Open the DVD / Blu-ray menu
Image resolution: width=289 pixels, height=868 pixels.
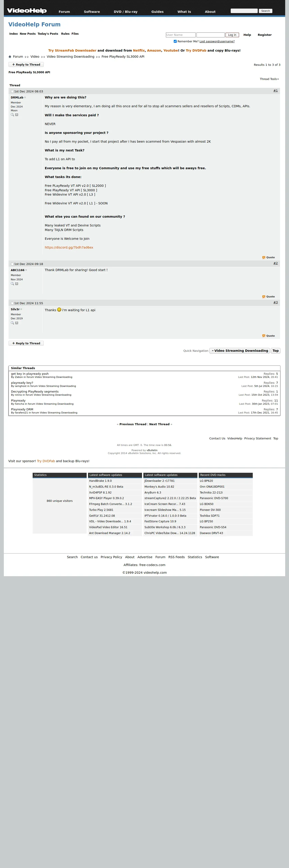coord(126,12)
